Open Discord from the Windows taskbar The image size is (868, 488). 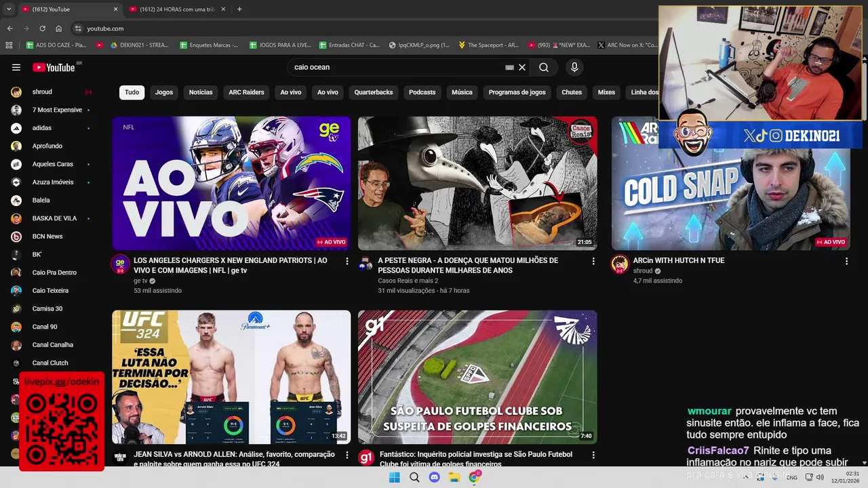434,477
